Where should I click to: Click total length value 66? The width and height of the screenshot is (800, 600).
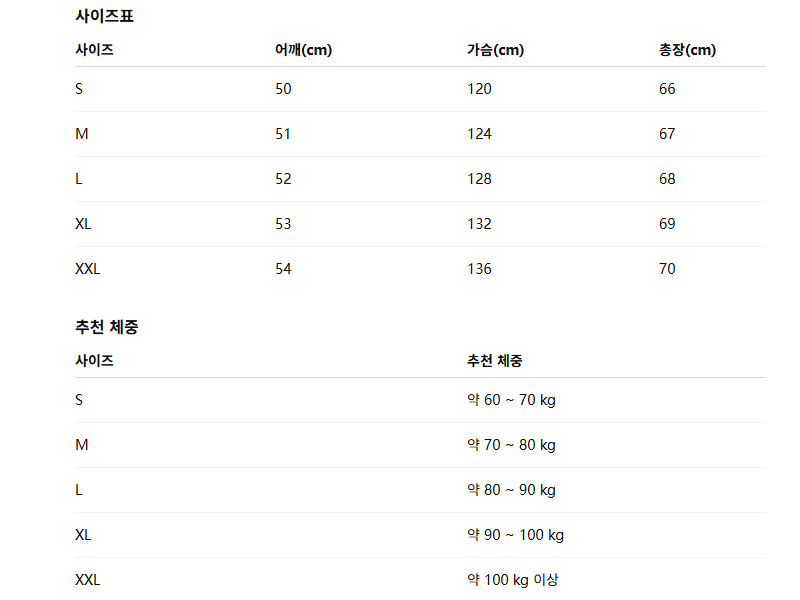pos(667,89)
